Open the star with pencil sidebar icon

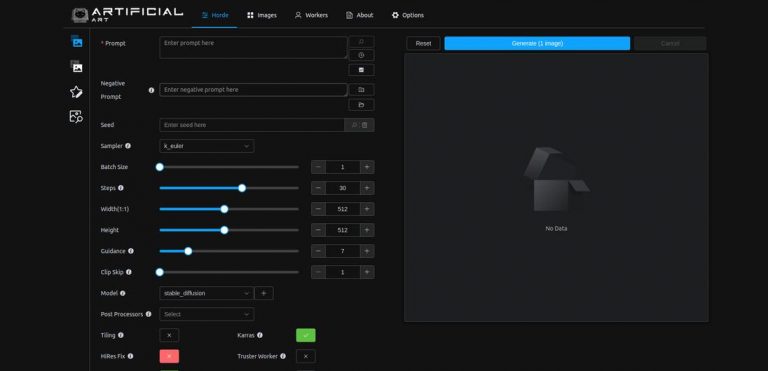76,92
